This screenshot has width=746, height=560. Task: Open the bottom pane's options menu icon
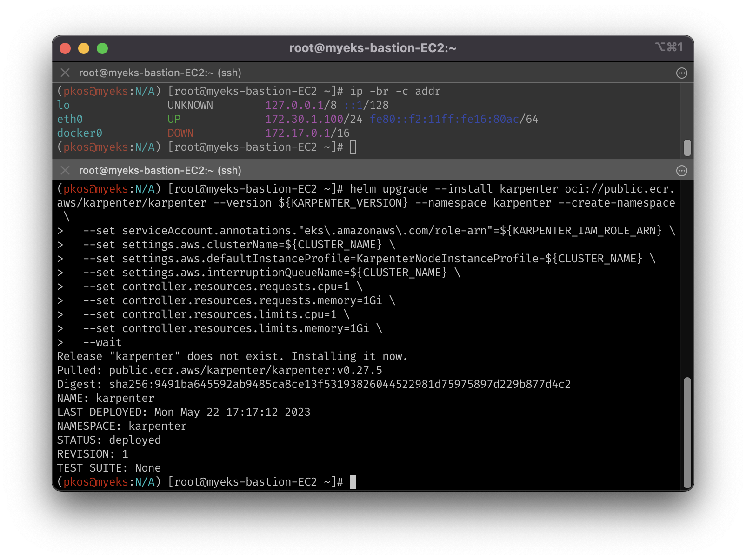(682, 171)
